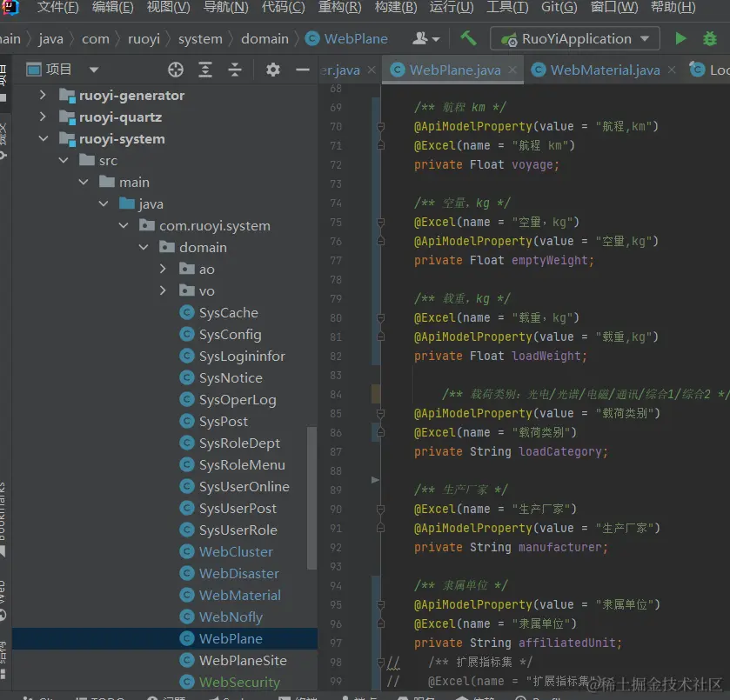Click the Build project hammer icon
Image resolution: width=730 pixels, height=700 pixels.
[468, 38]
